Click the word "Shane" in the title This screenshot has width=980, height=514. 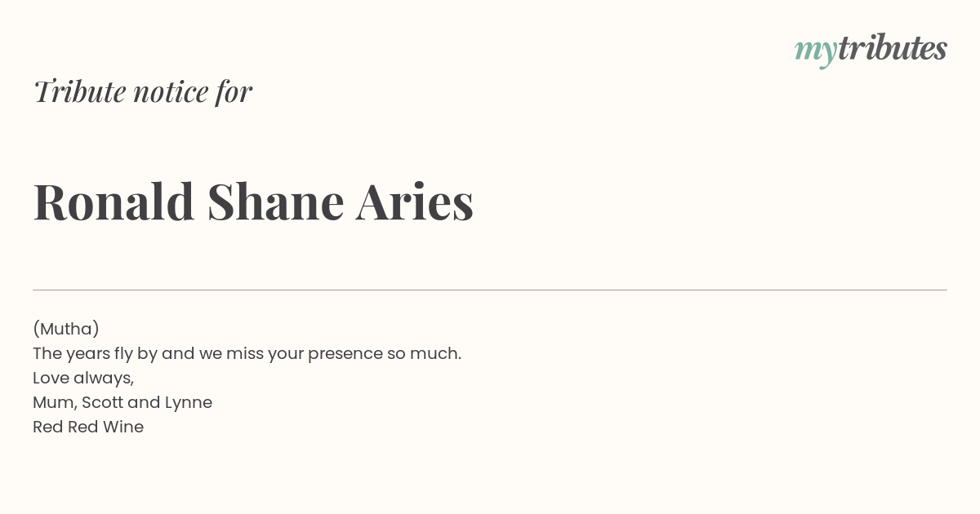click(275, 202)
